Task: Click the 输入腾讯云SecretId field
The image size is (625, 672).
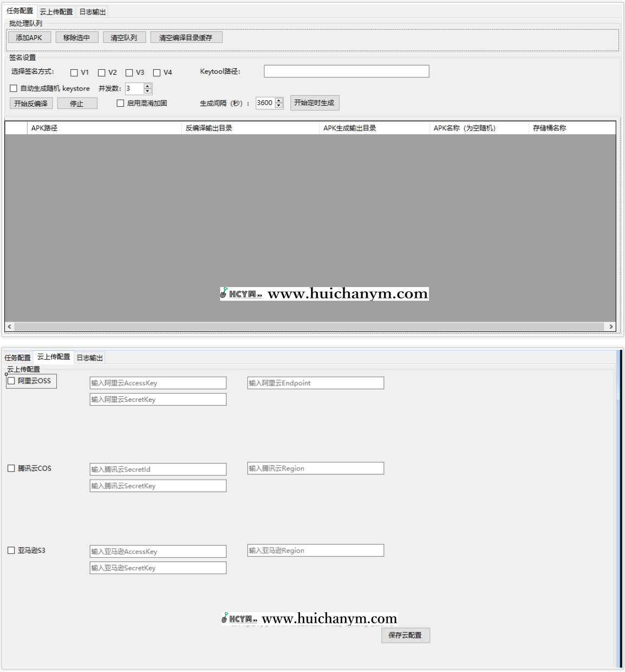Action: point(158,469)
